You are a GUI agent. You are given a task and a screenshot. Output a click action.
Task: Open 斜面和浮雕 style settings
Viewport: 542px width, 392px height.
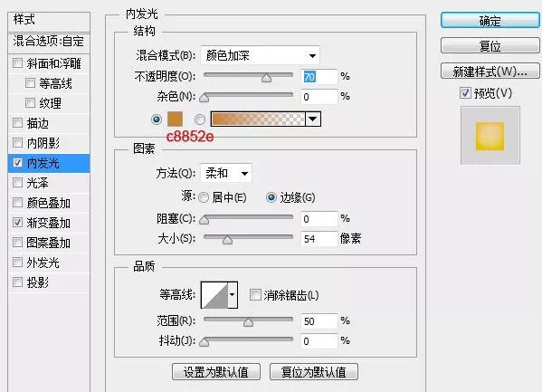pyautogui.click(x=53, y=63)
